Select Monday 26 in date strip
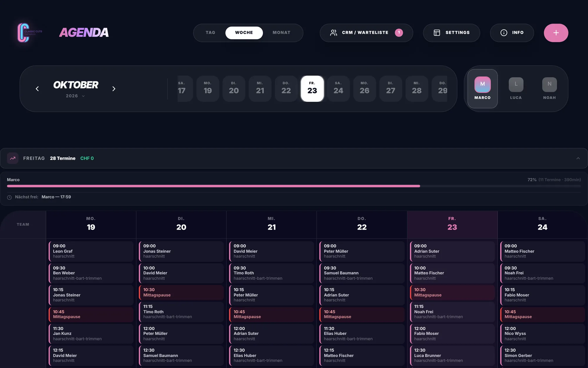 (x=364, y=89)
